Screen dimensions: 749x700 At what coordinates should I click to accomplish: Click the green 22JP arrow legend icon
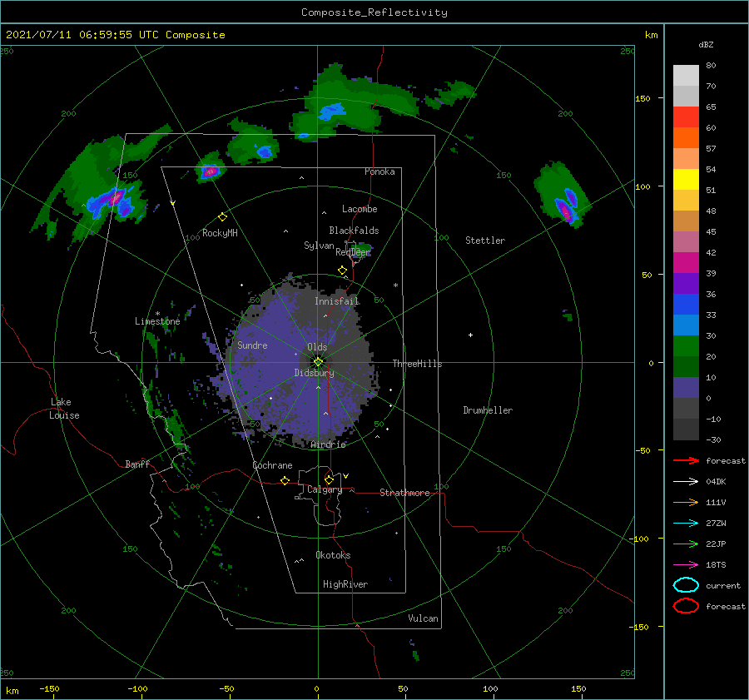[686, 544]
